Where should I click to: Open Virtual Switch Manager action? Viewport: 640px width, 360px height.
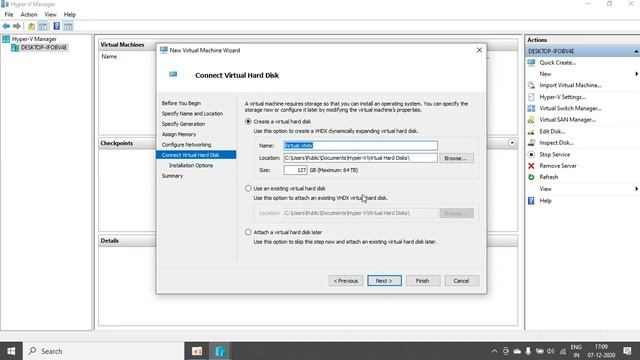(570, 108)
